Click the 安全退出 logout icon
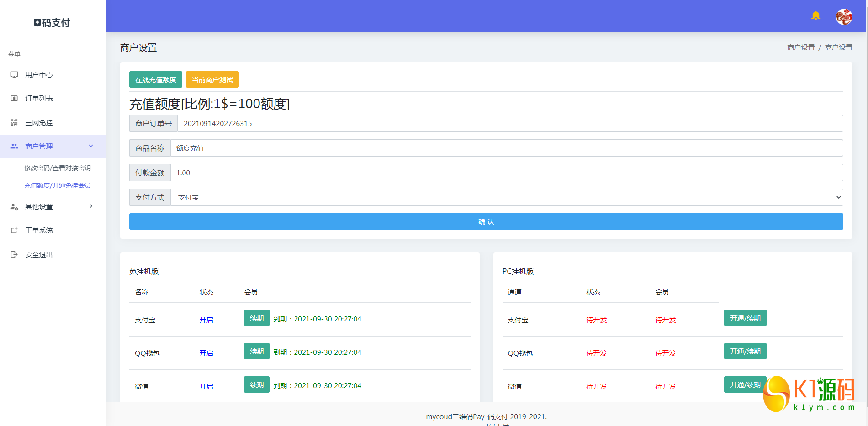The image size is (868, 426). [14, 255]
